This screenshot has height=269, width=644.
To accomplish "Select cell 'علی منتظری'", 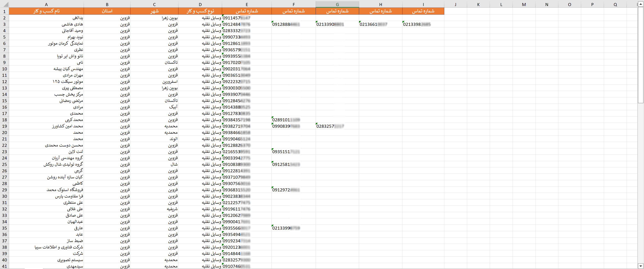I will (46, 203).
